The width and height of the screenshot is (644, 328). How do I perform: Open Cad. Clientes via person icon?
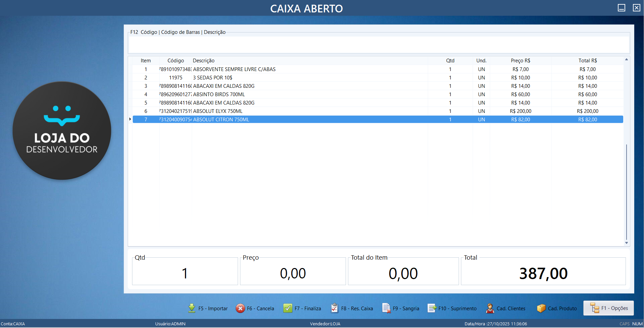click(x=490, y=308)
